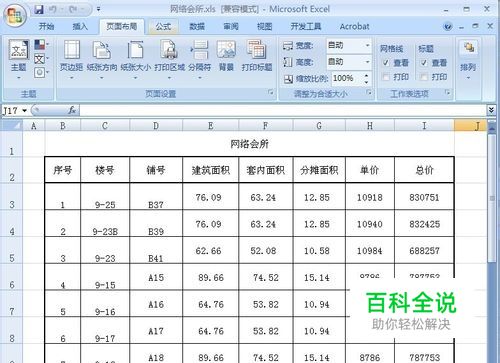Open 纸张方向 orientation options

pos(102,59)
